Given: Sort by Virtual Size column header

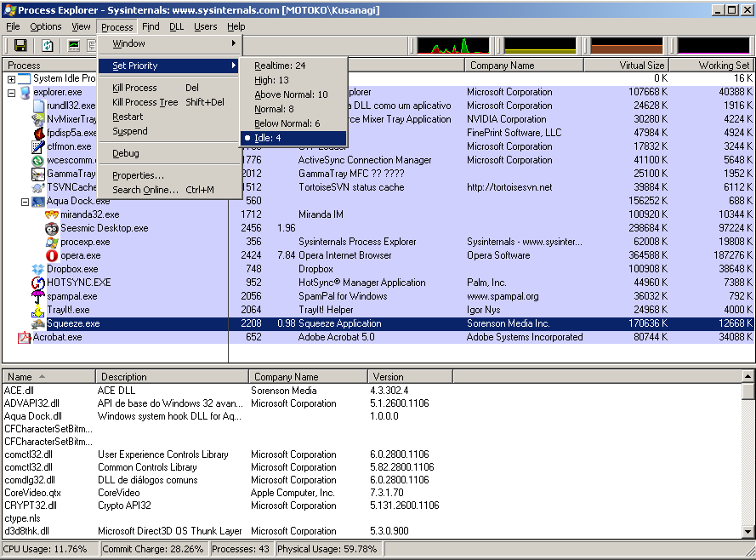Looking at the screenshot, I should click(x=626, y=66).
